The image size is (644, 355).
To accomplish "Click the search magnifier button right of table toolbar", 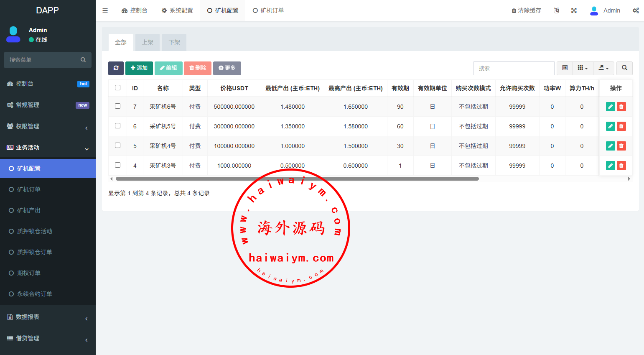I will point(624,68).
